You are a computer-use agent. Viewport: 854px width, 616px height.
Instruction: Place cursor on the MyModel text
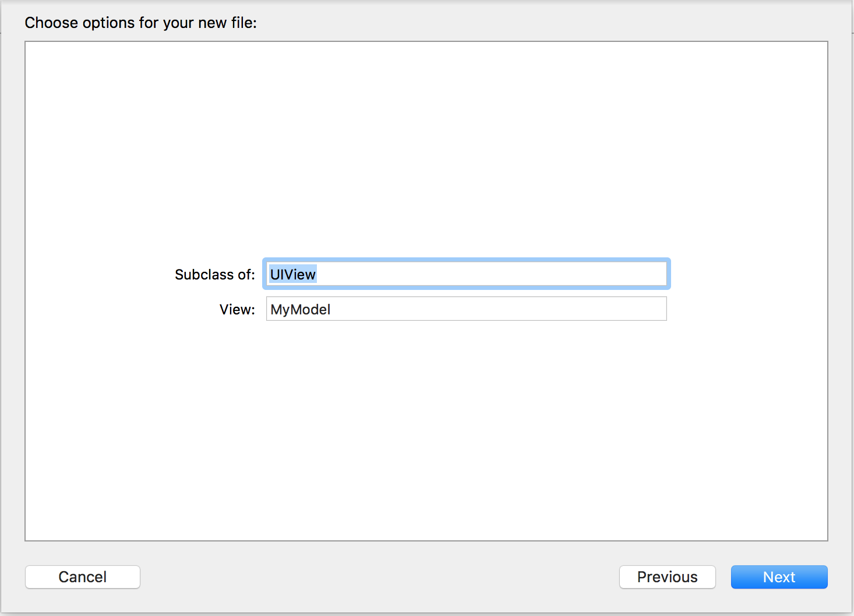(301, 309)
